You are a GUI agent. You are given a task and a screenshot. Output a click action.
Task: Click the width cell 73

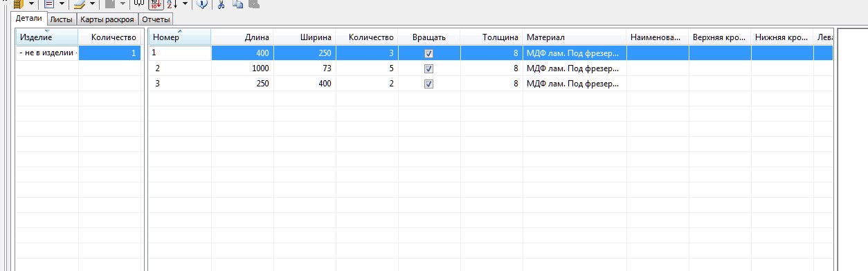pos(305,68)
